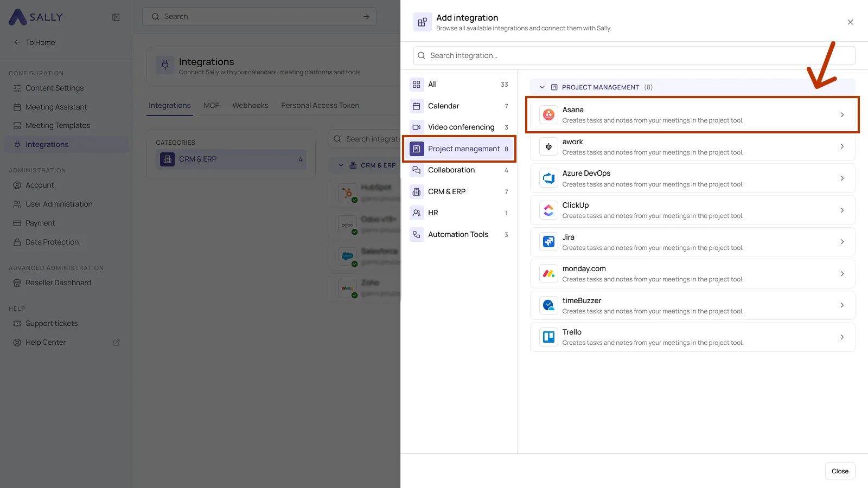Click the CRM & ERP building icon in dialog
The height and width of the screenshot is (488, 868).
coord(417,191)
